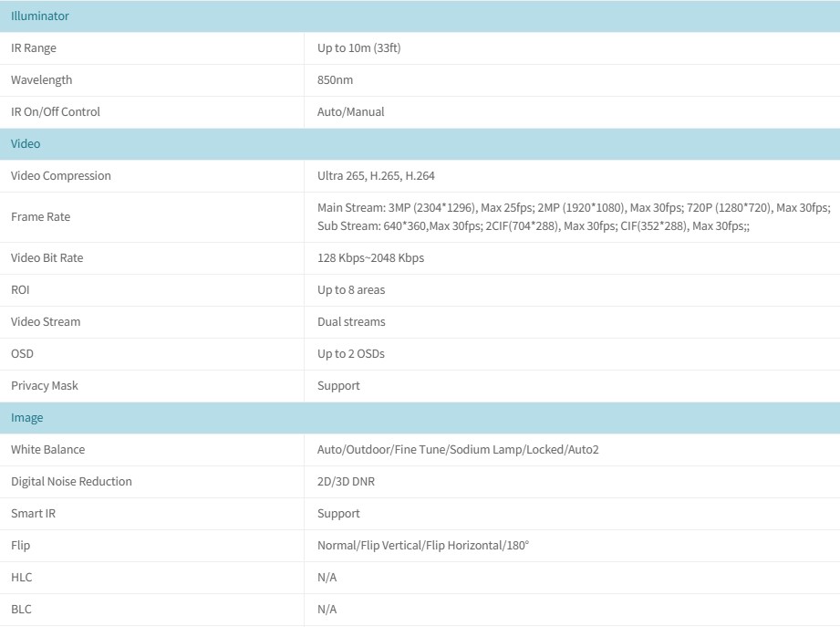Click the Privacy Mask row label
This screenshot has width=840, height=627.
(x=45, y=386)
